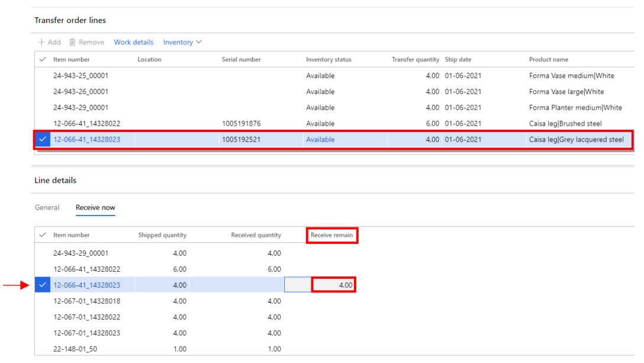Click the Transfer quantity column header
Screen dimensions: 644x363
coord(415,60)
